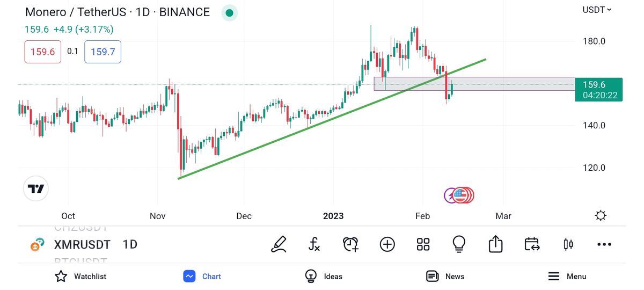The image size is (644, 290).
Task: Toggle chart theme with sun icon
Action: tap(601, 216)
